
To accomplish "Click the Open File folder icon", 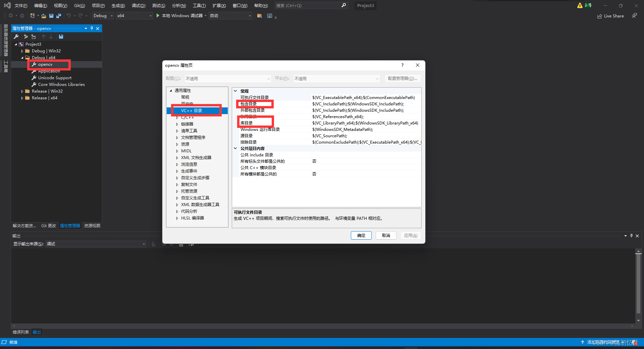I will (x=44, y=16).
